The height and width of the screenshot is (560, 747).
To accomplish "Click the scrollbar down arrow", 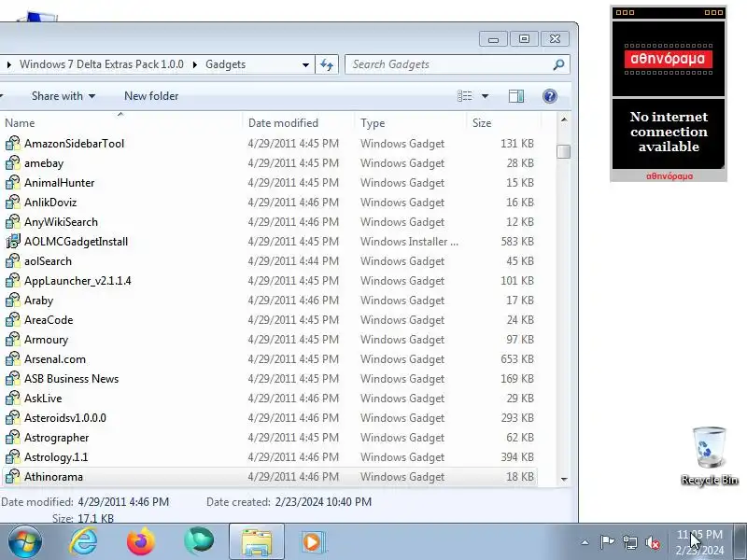I will click(x=564, y=479).
